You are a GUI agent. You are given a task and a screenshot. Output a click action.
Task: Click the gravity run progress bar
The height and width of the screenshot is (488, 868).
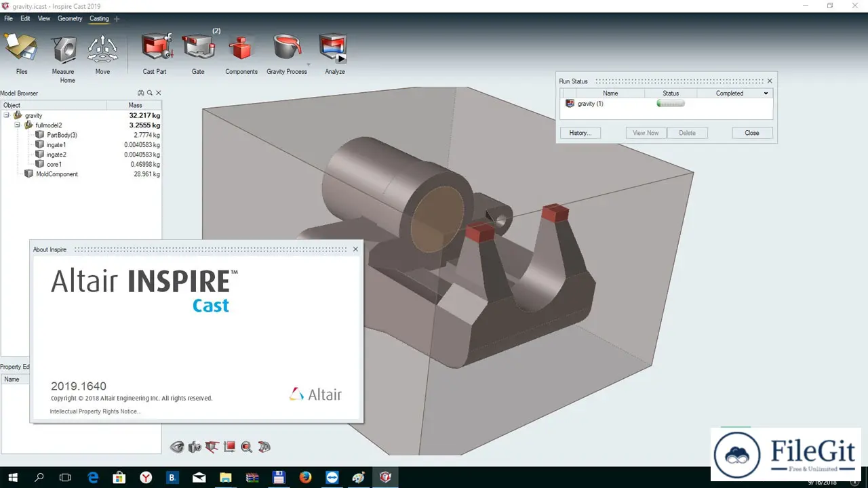coord(671,104)
